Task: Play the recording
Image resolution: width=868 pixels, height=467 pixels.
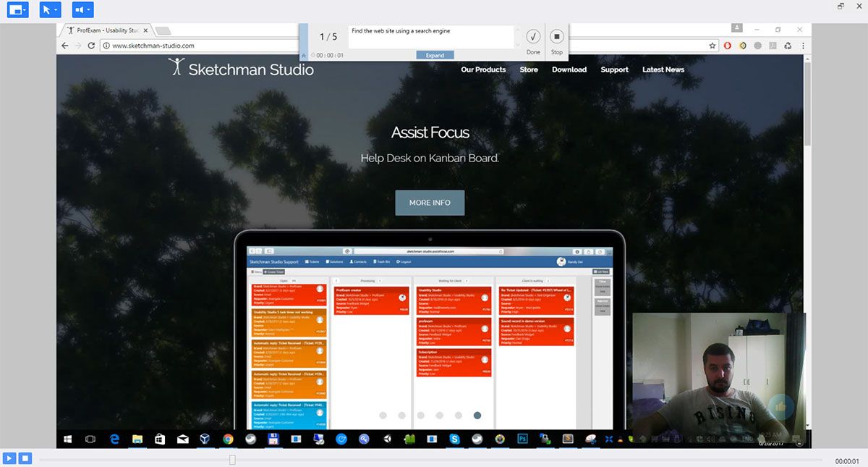Action: coord(9,458)
